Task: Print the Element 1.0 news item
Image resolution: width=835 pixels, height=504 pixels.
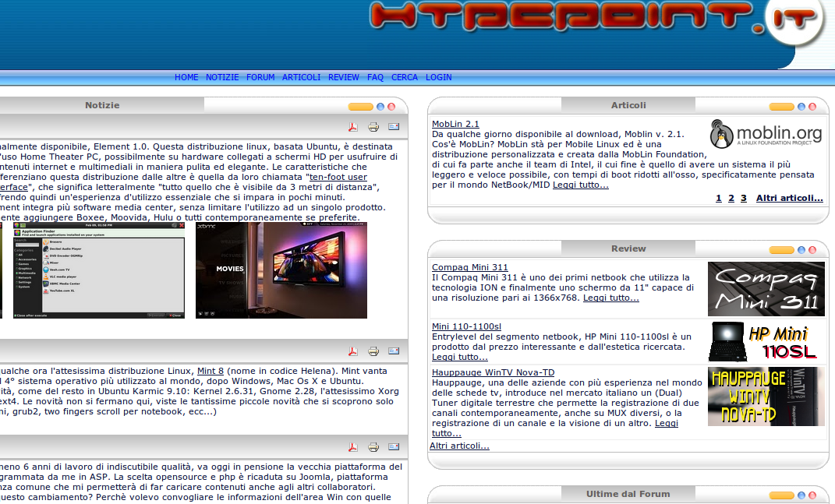Action: (x=373, y=127)
